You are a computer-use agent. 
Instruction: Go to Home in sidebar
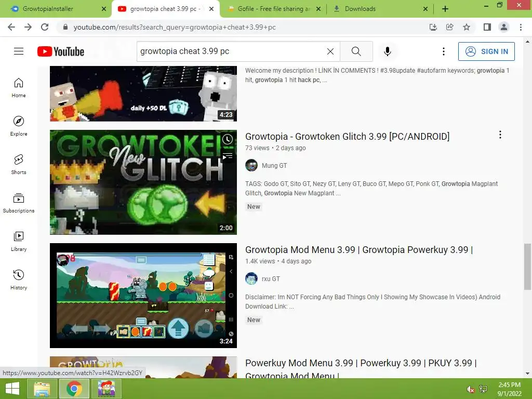coord(19,88)
